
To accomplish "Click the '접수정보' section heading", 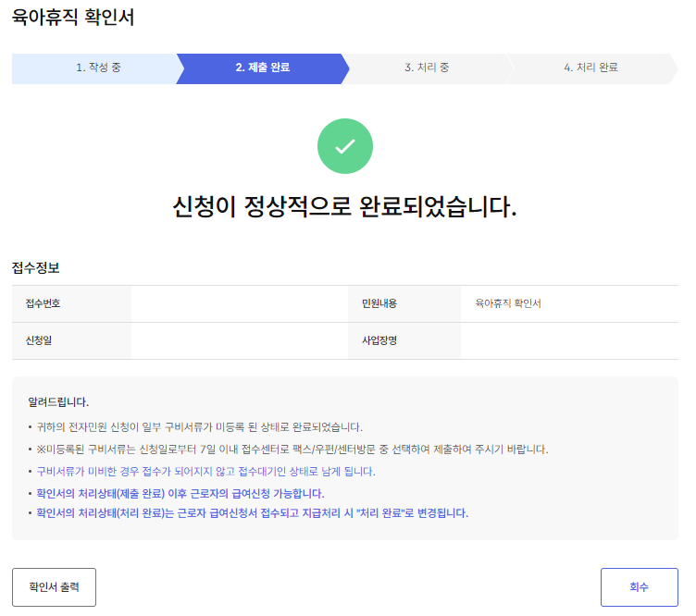I will point(36,270).
